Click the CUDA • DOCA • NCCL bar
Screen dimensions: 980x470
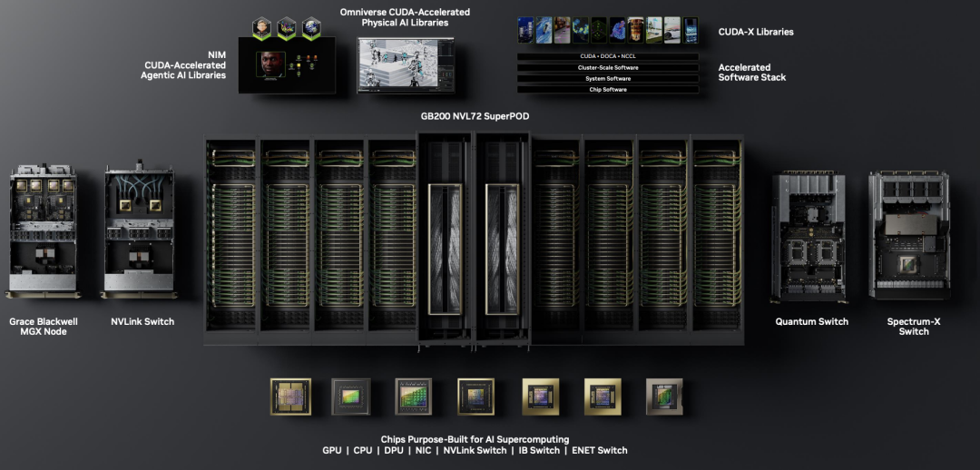tap(608, 56)
